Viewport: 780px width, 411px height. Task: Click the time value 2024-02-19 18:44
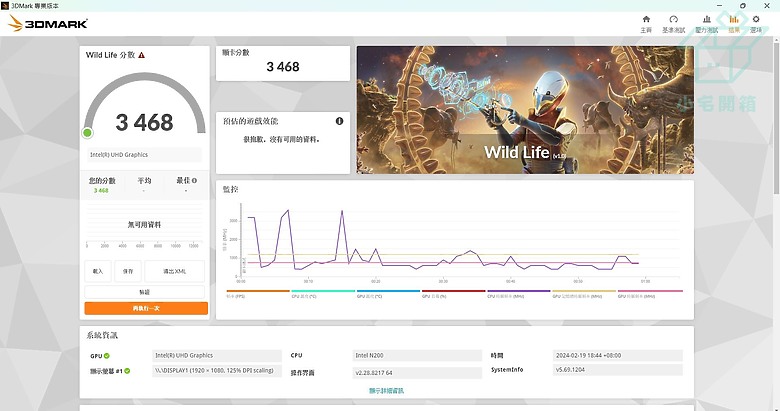coord(617,355)
